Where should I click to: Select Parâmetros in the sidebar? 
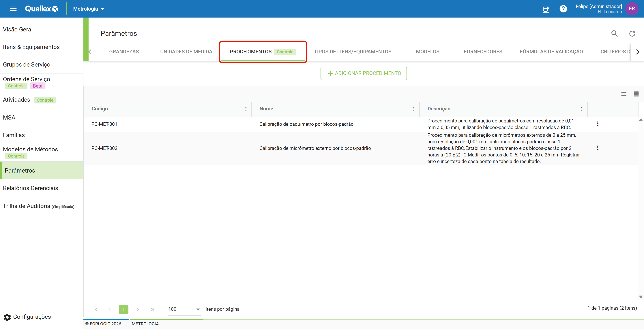[x=42, y=170]
